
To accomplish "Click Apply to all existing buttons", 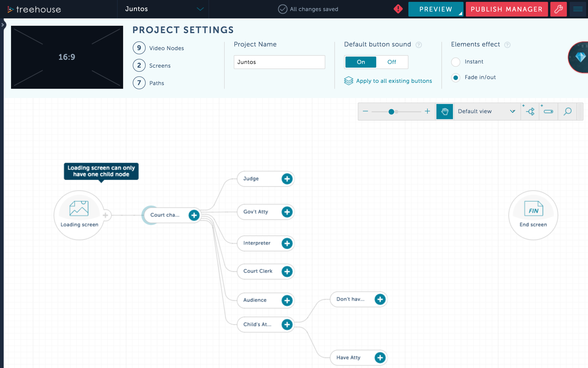I will (x=388, y=81).
